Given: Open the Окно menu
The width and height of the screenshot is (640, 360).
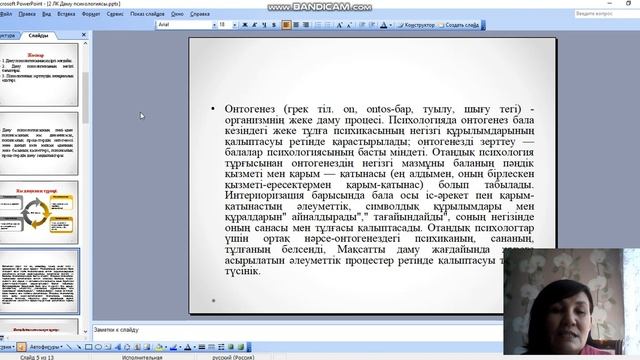Looking at the screenshot, I should click(x=177, y=14).
